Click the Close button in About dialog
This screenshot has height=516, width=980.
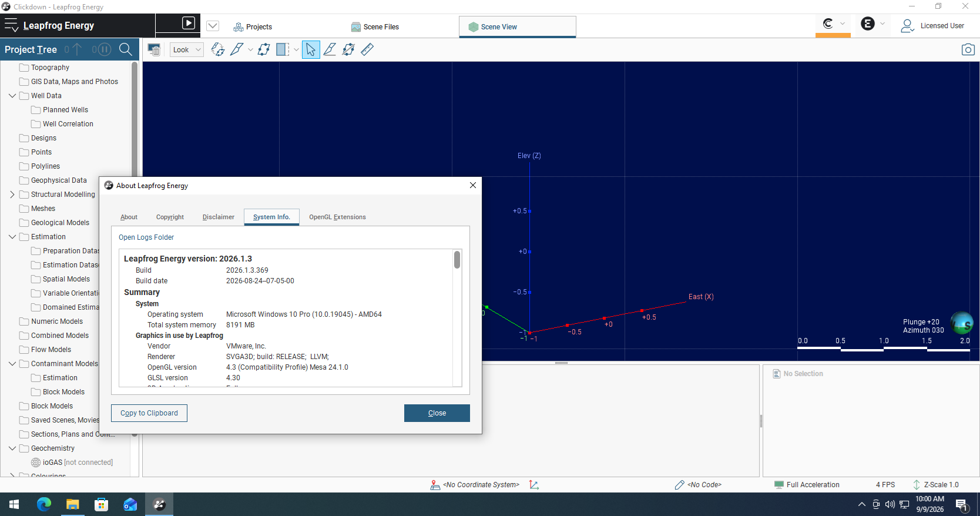(437, 413)
